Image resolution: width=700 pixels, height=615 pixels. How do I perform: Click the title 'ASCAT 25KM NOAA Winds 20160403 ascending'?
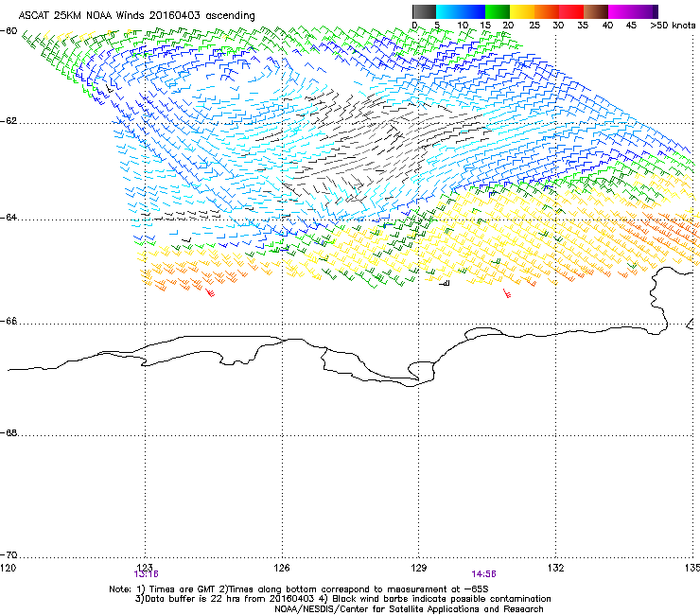(136, 16)
